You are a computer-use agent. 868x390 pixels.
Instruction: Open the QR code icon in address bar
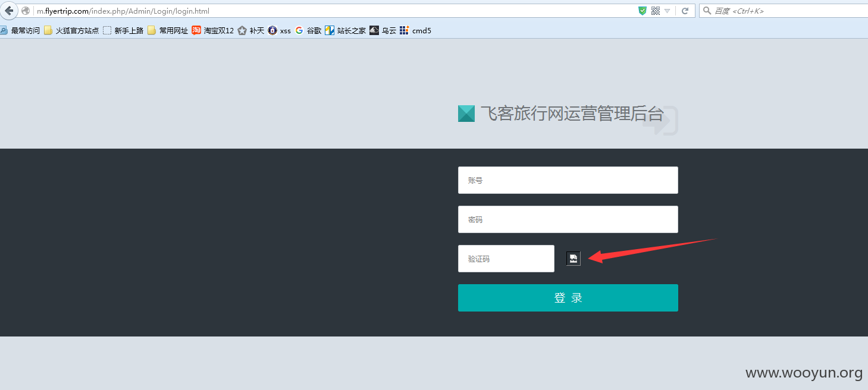[x=656, y=11]
